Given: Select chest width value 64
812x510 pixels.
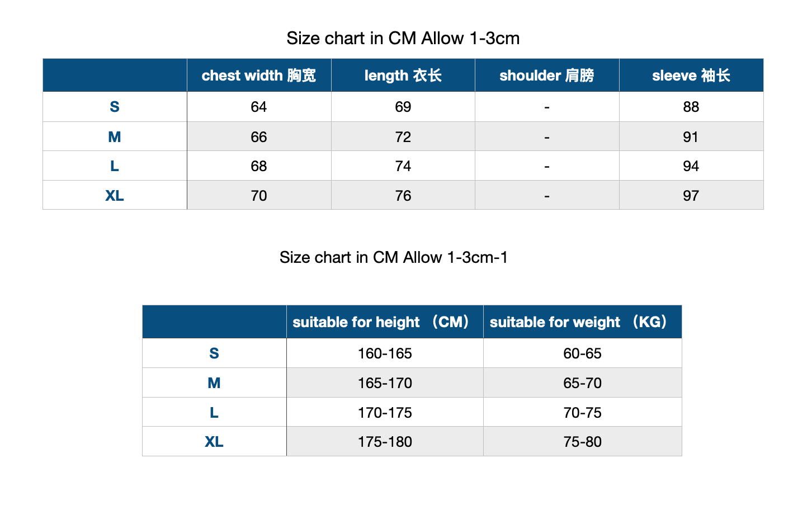Looking at the screenshot, I should click(x=259, y=107).
